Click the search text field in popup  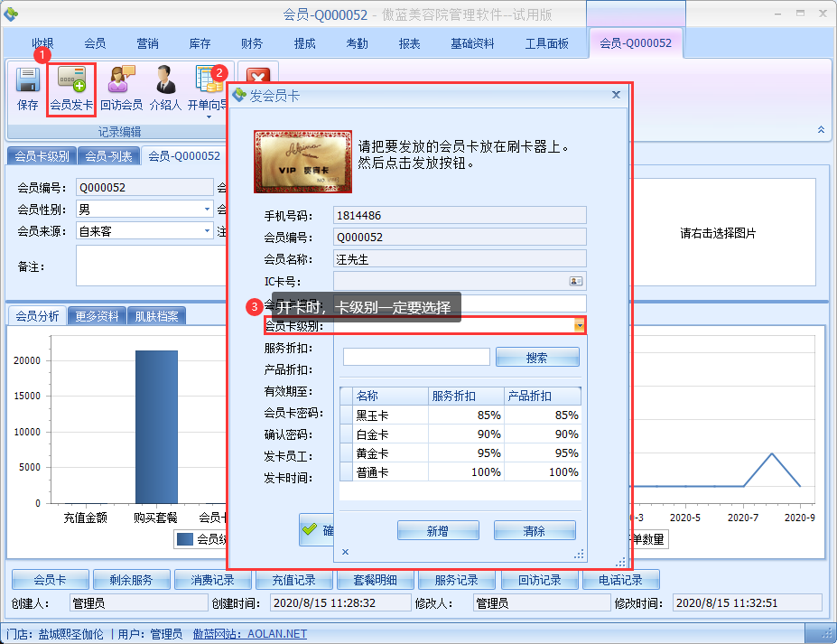(416, 358)
